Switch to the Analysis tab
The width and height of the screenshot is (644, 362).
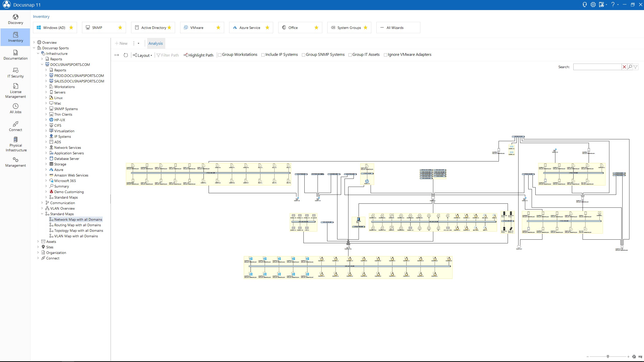(x=155, y=43)
